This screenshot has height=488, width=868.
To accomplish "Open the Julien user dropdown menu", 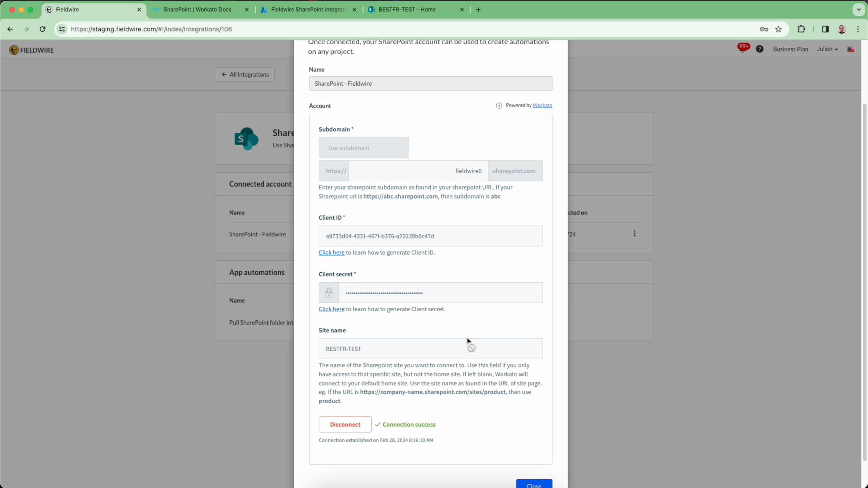I will coord(827,49).
